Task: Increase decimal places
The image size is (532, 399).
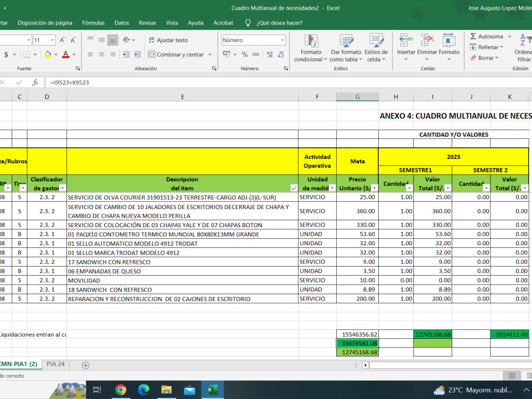Action: 270,54
